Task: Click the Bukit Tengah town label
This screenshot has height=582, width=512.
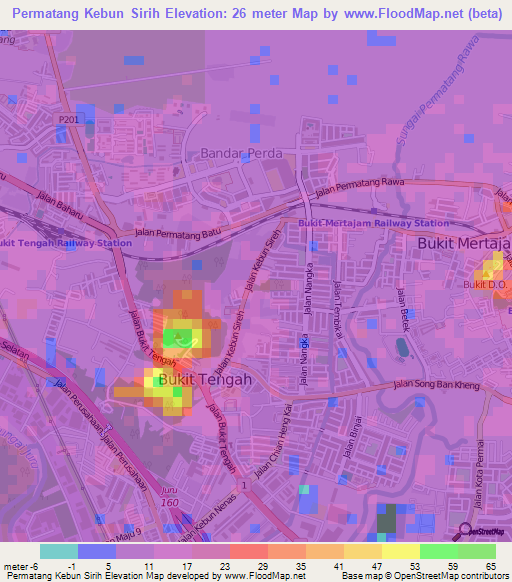Action: (205, 379)
